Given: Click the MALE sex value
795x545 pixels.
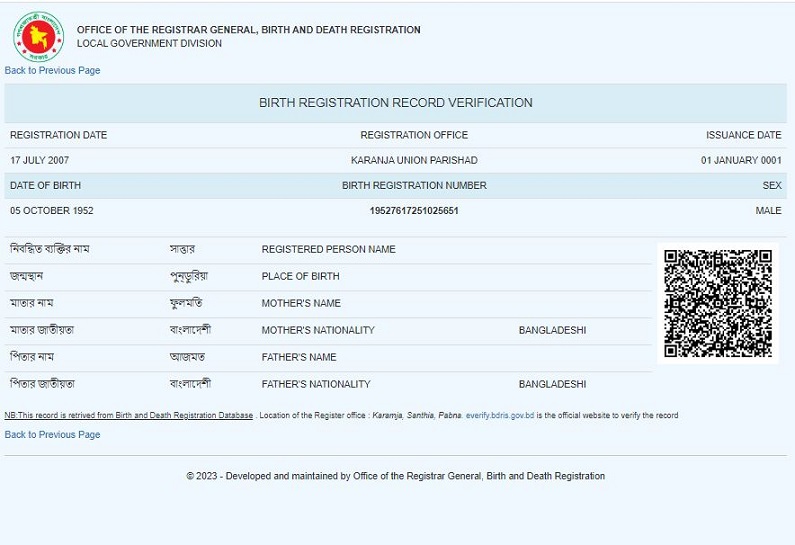Looking at the screenshot, I should pyautogui.click(x=768, y=211).
